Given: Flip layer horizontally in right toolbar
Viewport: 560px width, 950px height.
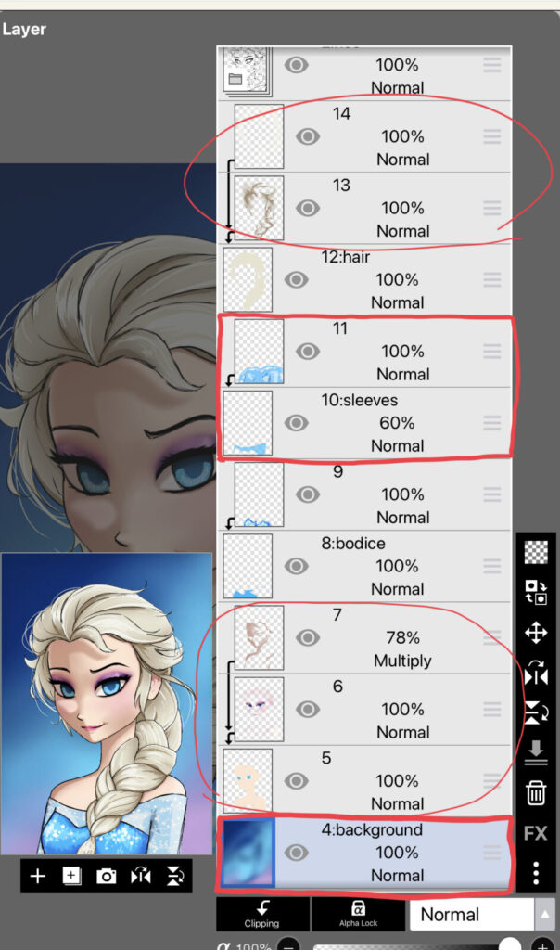Looking at the screenshot, I should click(535, 673).
